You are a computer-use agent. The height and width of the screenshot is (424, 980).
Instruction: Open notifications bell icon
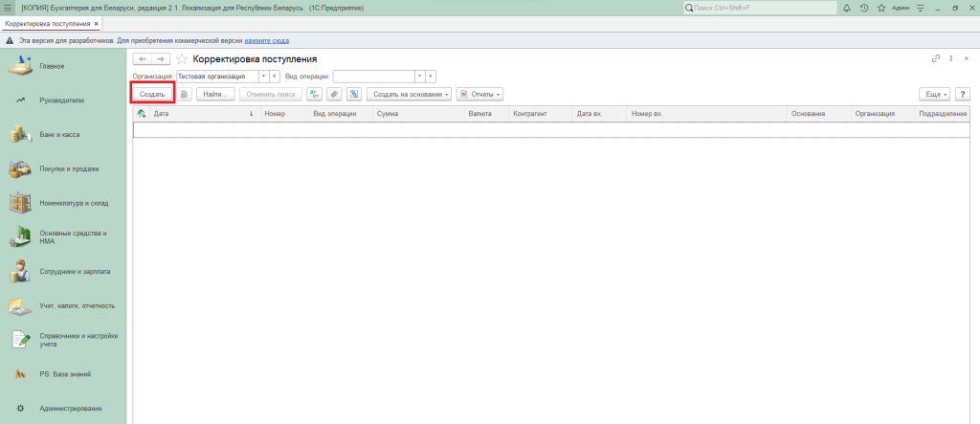(846, 8)
